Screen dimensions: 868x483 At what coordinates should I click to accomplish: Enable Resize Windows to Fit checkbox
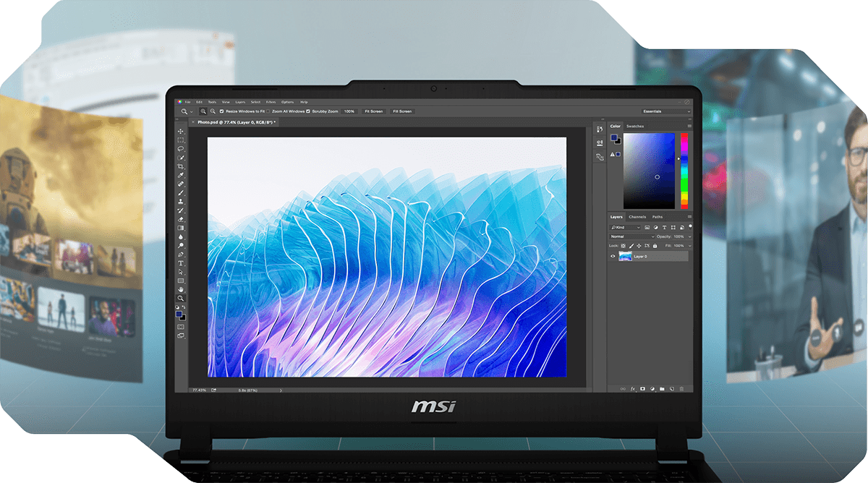pos(222,111)
